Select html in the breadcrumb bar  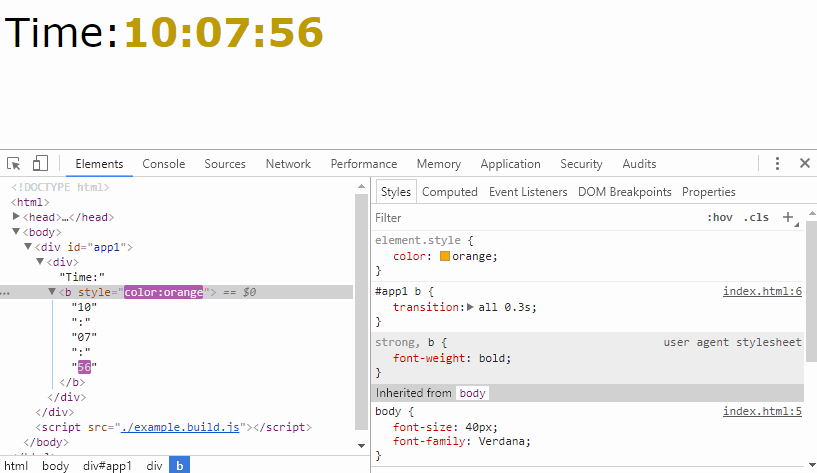click(16, 466)
